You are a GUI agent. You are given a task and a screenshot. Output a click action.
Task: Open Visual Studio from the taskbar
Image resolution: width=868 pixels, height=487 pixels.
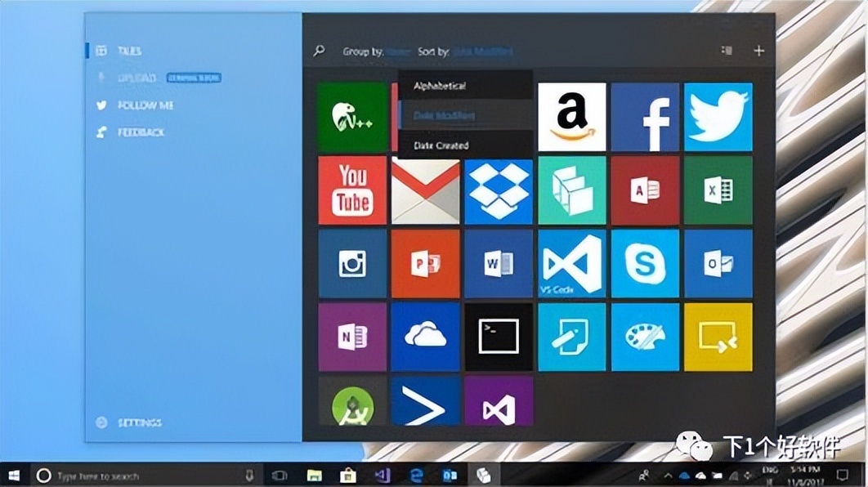point(383,476)
